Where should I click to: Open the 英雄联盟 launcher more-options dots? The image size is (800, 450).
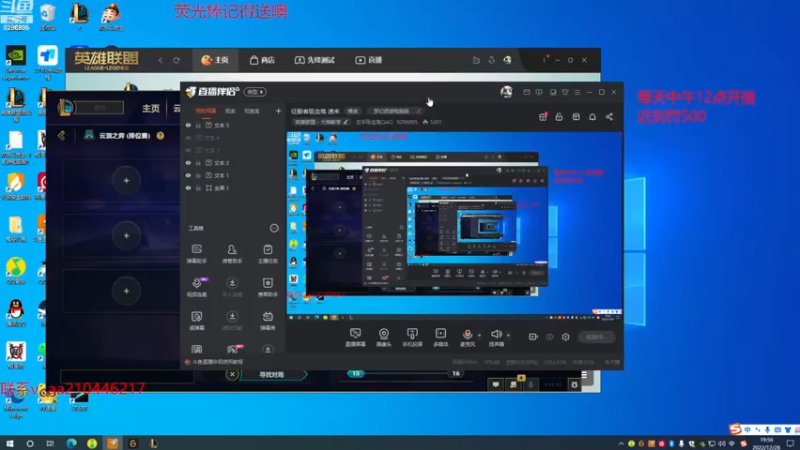tap(544, 60)
